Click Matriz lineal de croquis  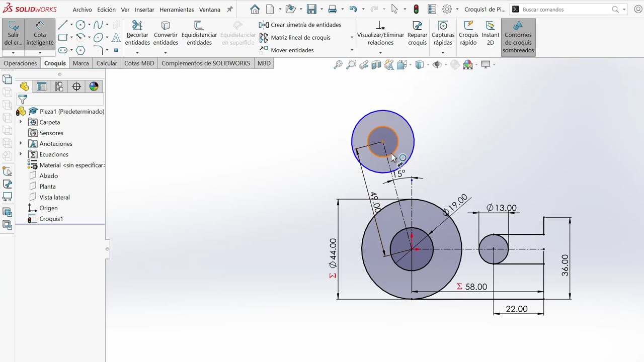pos(295,37)
